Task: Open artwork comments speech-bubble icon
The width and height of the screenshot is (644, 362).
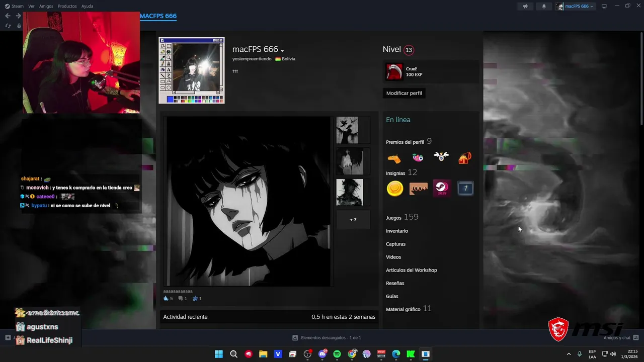Action: click(181, 298)
